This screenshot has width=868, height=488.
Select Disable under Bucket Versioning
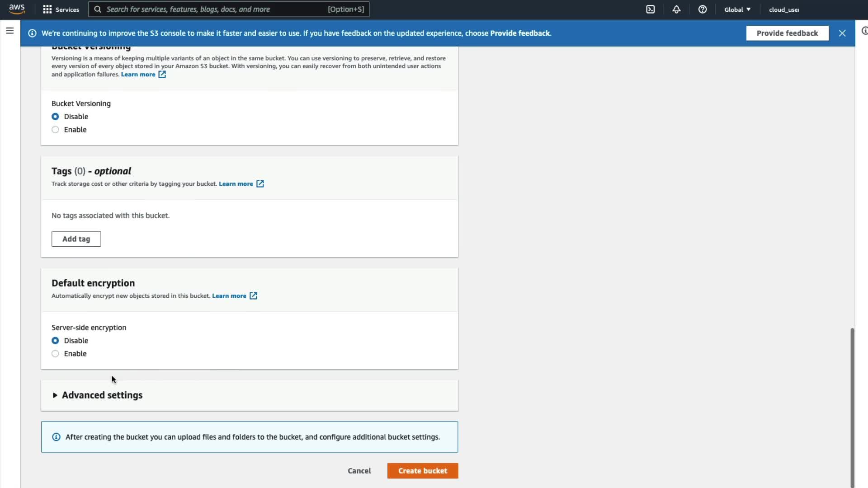tap(55, 117)
